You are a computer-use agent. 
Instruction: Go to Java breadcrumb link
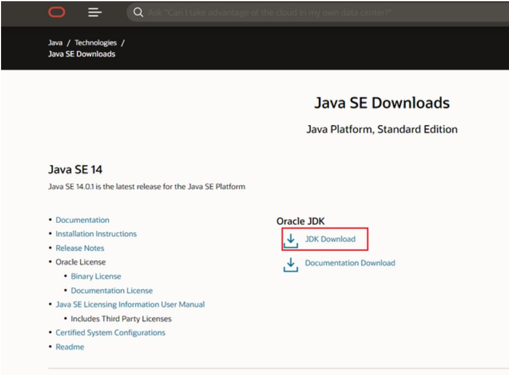tap(55, 43)
